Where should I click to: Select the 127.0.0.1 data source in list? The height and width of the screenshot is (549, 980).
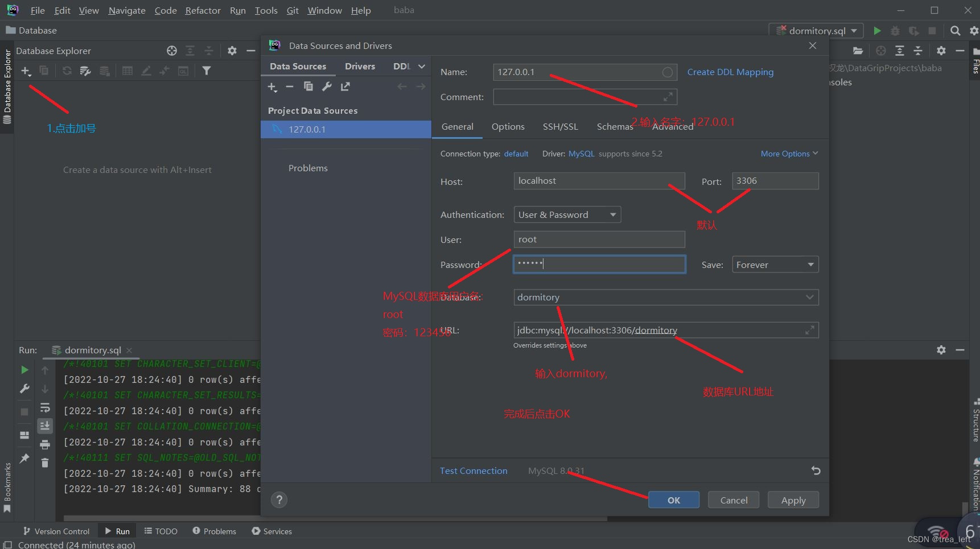click(x=346, y=129)
